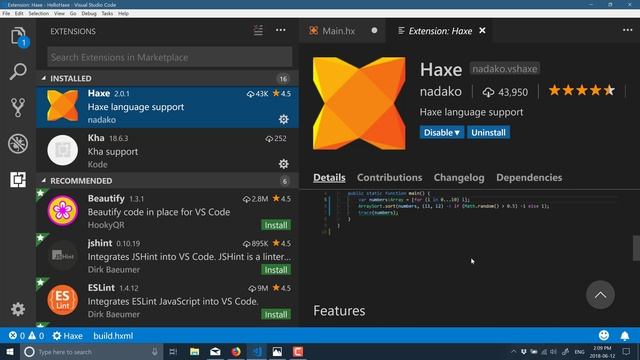Screen dimensions: 640x360
Task: Select the Details tab
Action: [x=329, y=177]
